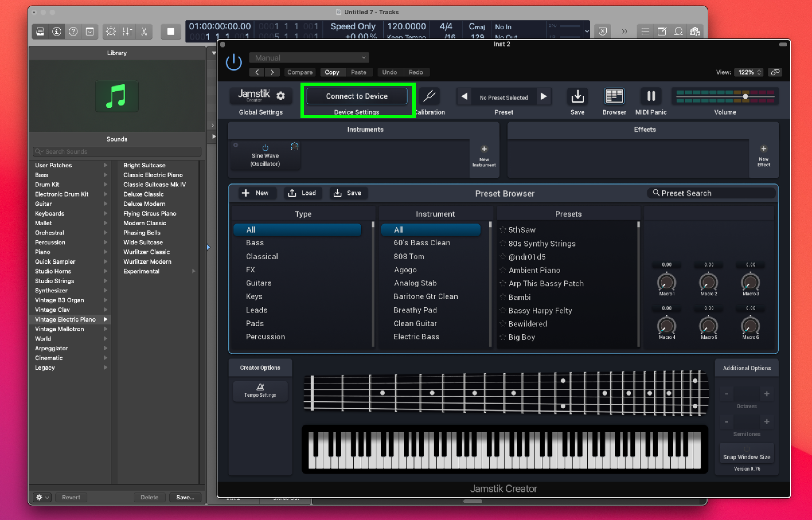Open the Manual preset dropdown
This screenshot has height=520, width=812.
coord(309,58)
